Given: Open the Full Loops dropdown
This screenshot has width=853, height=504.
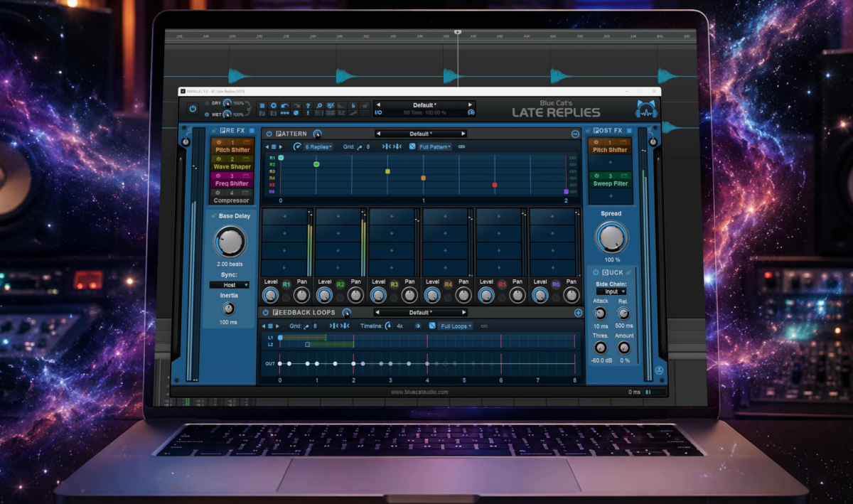Looking at the screenshot, I should [x=456, y=326].
